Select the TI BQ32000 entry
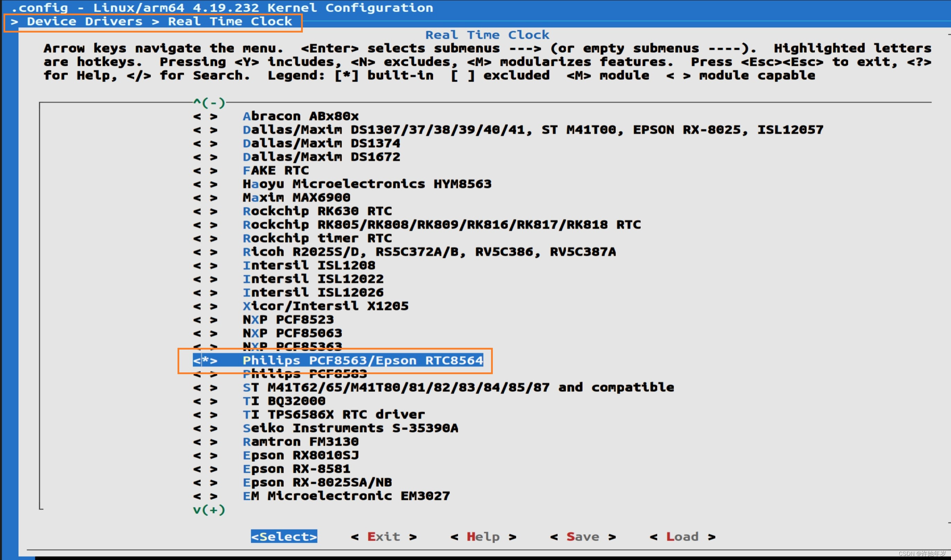951x560 pixels. pyautogui.click(x=284, y=401)
